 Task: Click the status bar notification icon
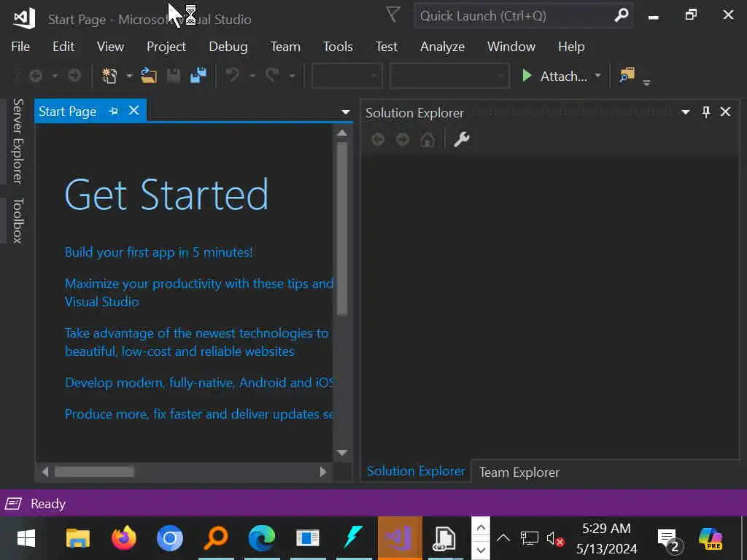click(x=13, y=503)
